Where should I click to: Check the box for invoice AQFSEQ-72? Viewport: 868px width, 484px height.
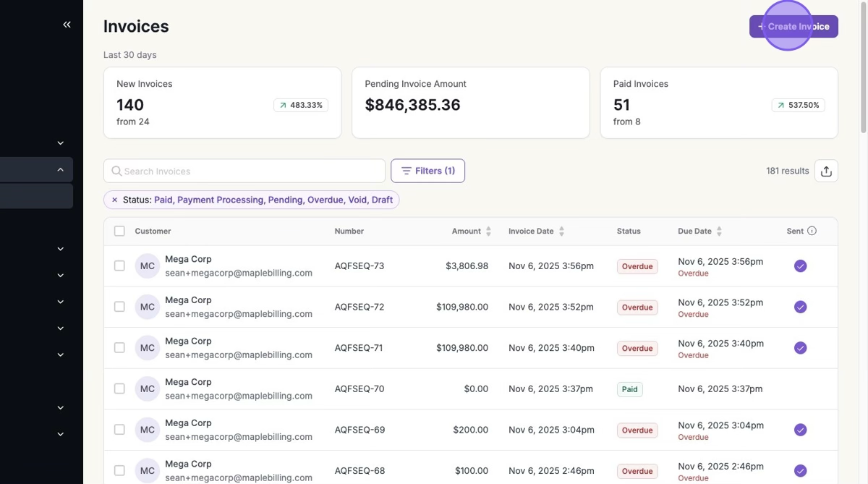pyautogui.click(x=119, y=307)
